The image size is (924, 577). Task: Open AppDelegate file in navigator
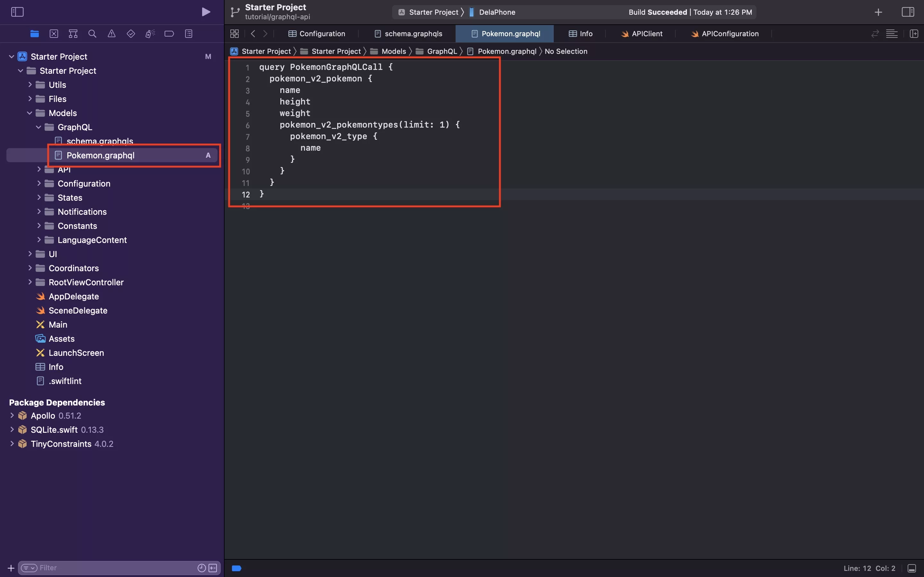click(73, 297)
